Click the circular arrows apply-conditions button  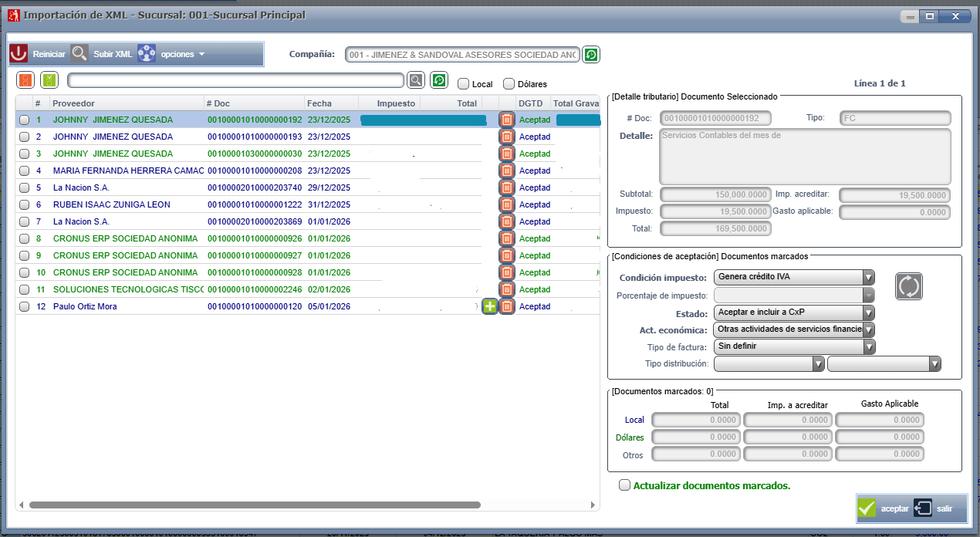click(x=909, y=286)
